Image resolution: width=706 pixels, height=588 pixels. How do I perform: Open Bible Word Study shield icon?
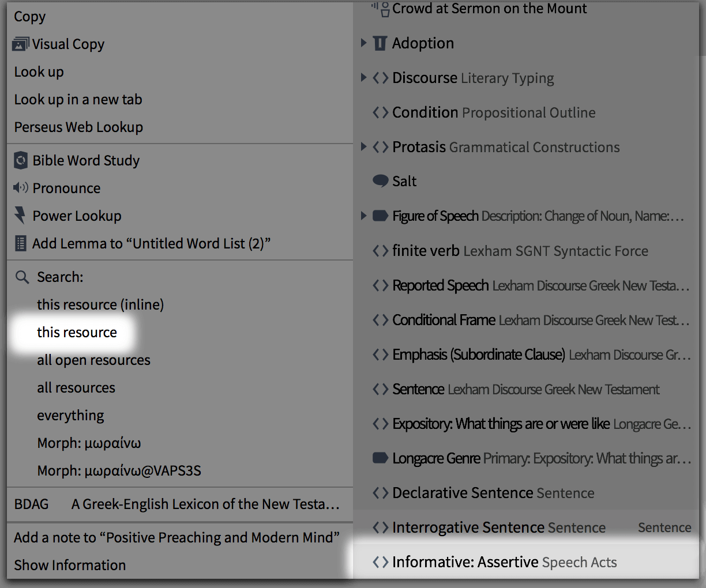pyautogui.click(x=21, y=160)
